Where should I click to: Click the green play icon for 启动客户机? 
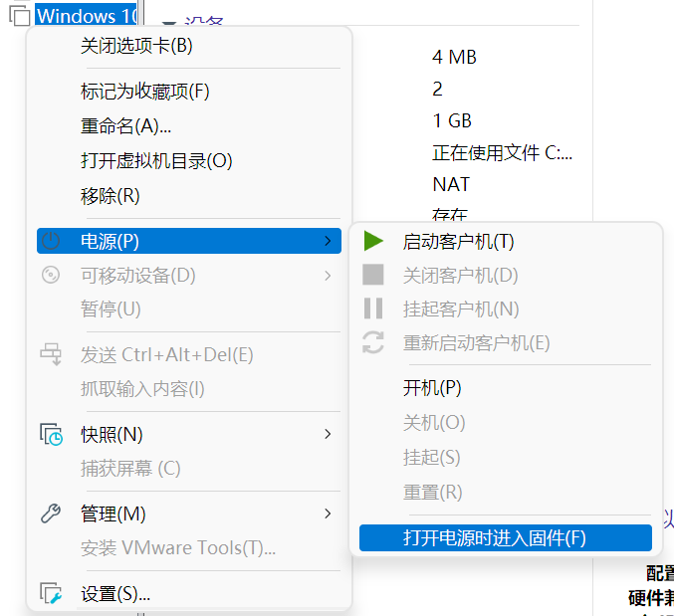tap(373, 241)
